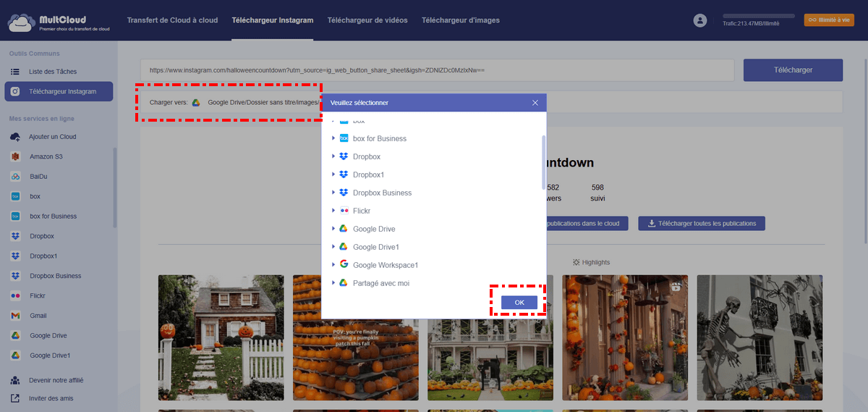Expand the Dropbox node in dialog
The width and height of the screenshot is (868, 412).
click(x=333, y=156)
